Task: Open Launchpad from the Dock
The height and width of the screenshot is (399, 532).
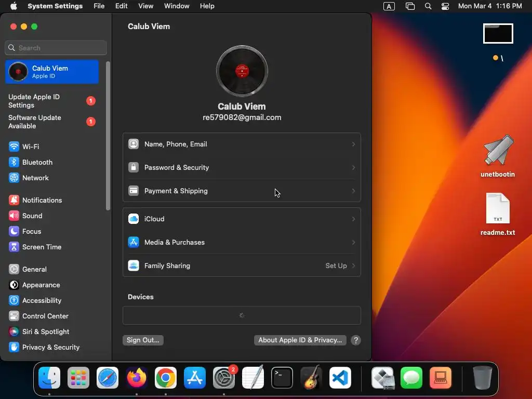Action: [78, 378]
